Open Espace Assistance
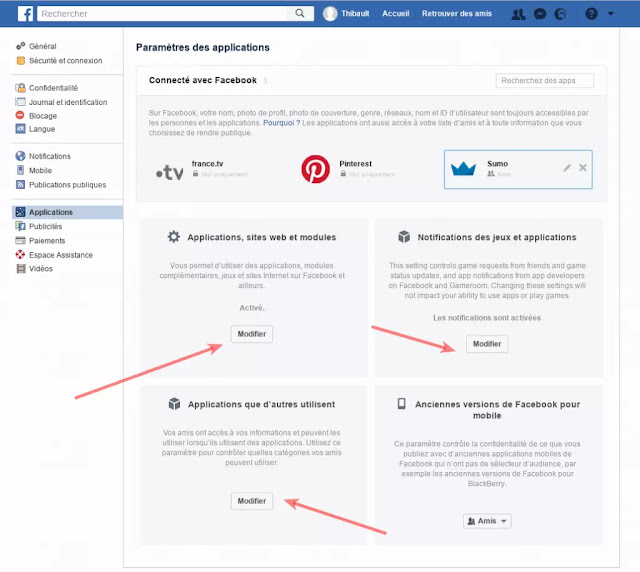The width and height of the screenshot is (640, 572). click(x=60, y=255)
